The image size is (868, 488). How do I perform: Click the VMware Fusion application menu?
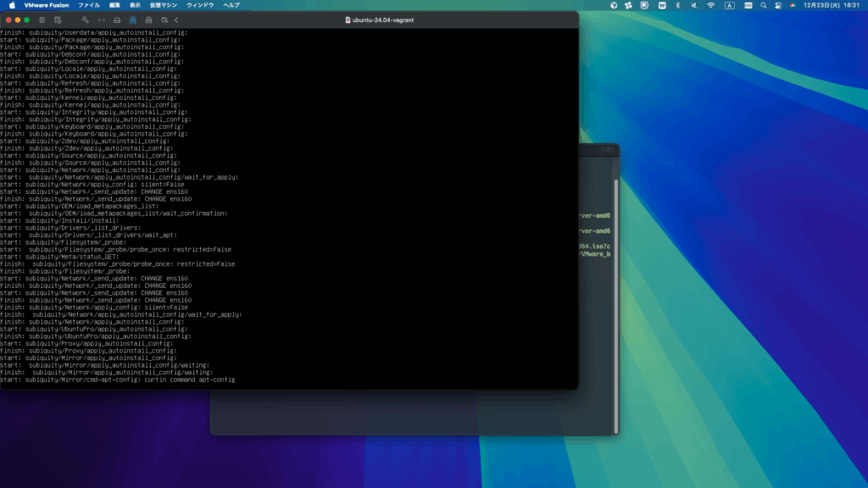tap(47, 5)
